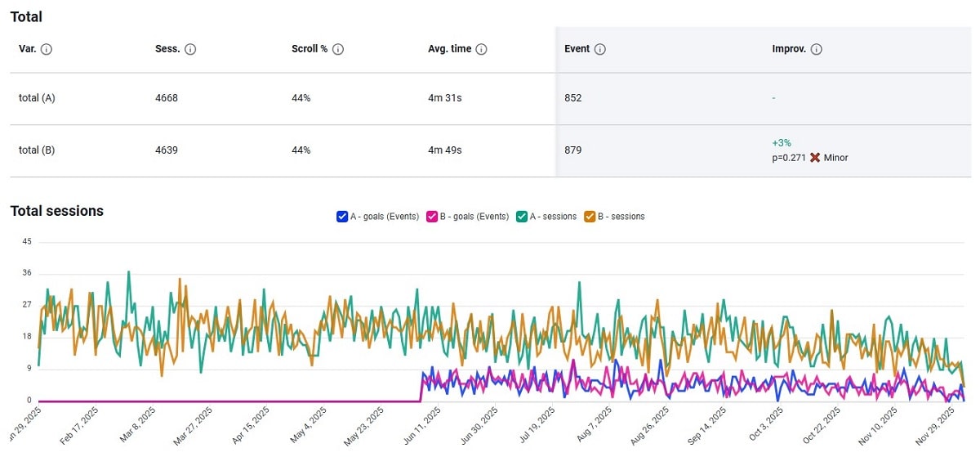Click the 852 events value for total A

[x=572, y=98]
